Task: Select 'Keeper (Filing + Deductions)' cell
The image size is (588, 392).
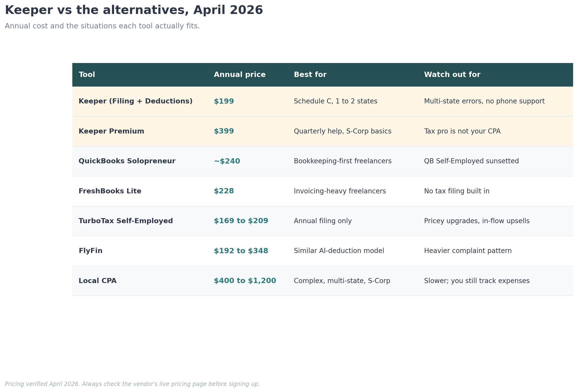Action: click(136, 101)
